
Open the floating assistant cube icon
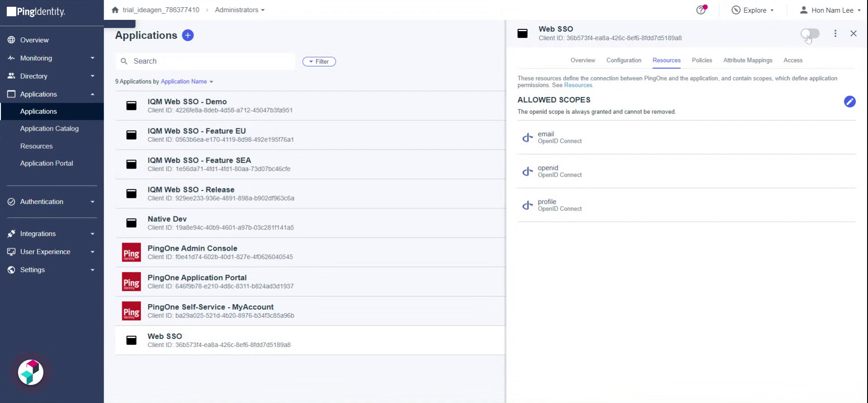31,372
